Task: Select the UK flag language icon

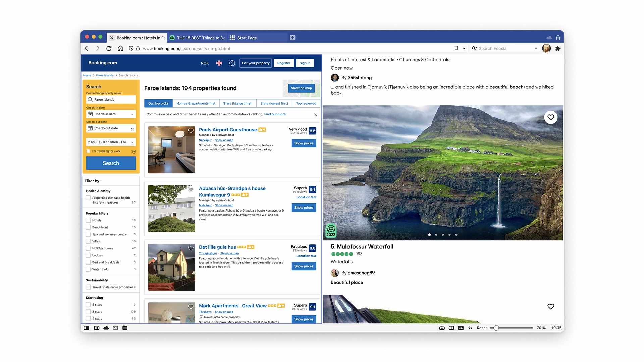Action: click(x=219, y=63)
